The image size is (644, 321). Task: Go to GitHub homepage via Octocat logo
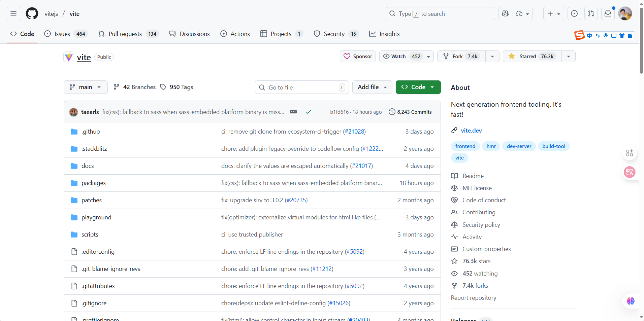pyautogui.click(x=32, y=14)
